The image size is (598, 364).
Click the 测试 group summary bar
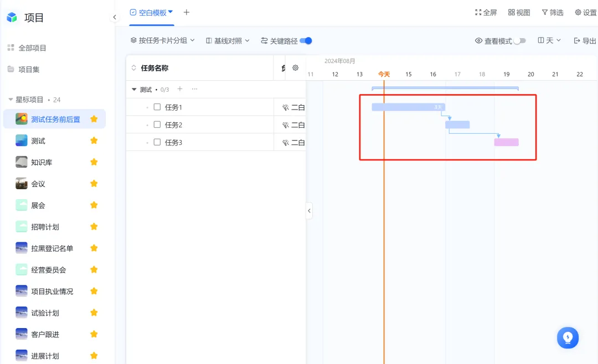coord(445,89)
